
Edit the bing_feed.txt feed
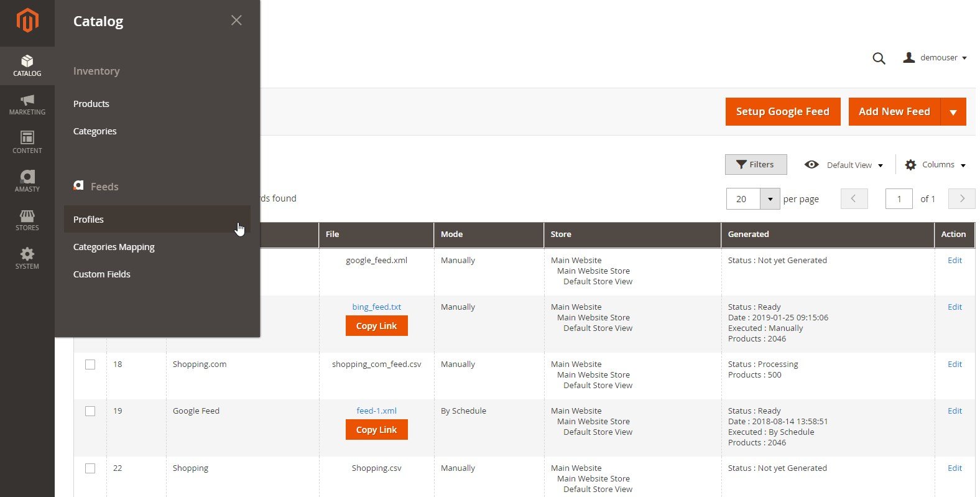pos(955,307)
